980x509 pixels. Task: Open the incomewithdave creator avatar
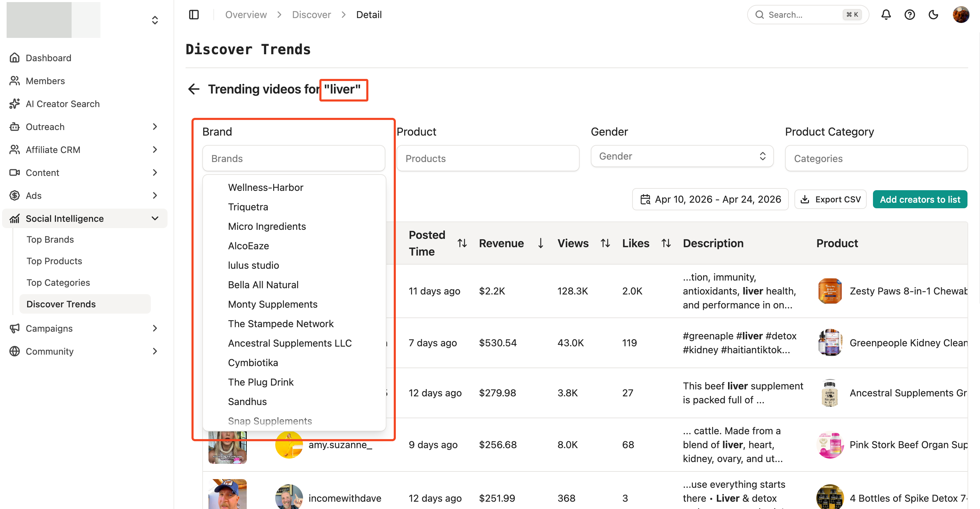(x=289, y=497)
